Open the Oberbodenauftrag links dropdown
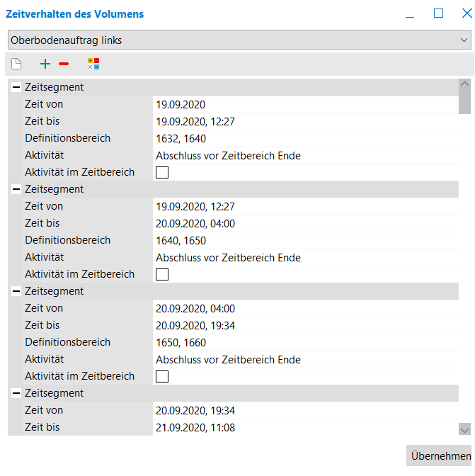Screen dimensions: 475x476 pos(464,40)
